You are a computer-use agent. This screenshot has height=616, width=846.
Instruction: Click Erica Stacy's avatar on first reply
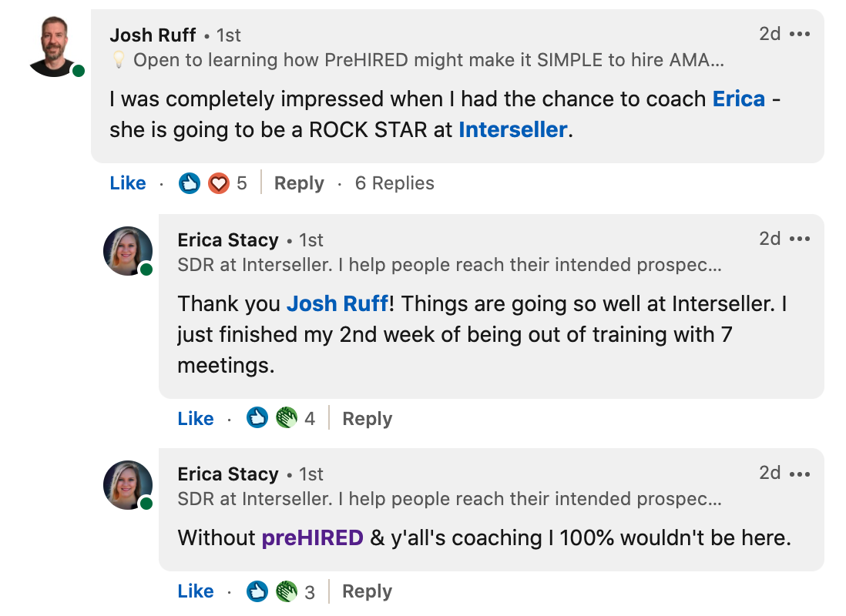[x=128, y=251]
